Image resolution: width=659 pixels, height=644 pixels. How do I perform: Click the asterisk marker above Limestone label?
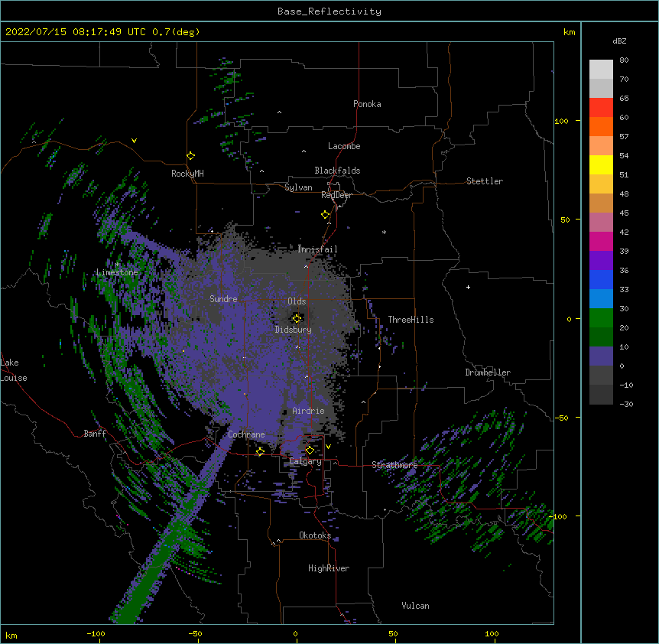point(118,265)
